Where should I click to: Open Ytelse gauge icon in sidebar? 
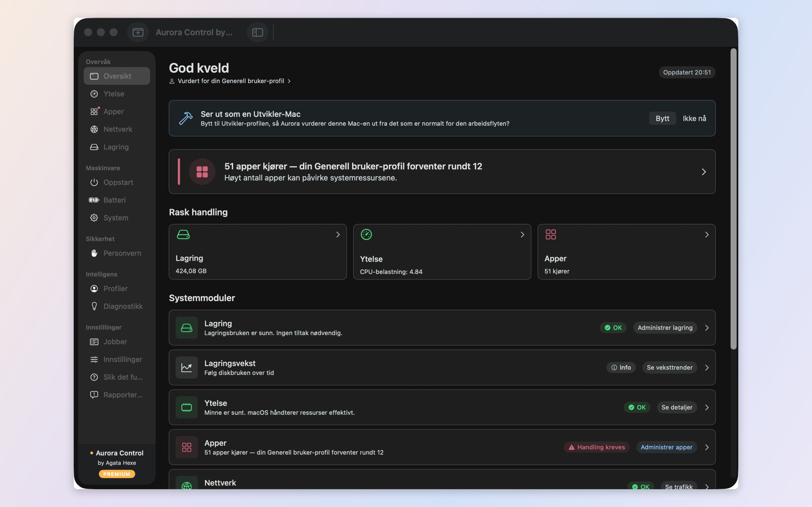(94, 94)
